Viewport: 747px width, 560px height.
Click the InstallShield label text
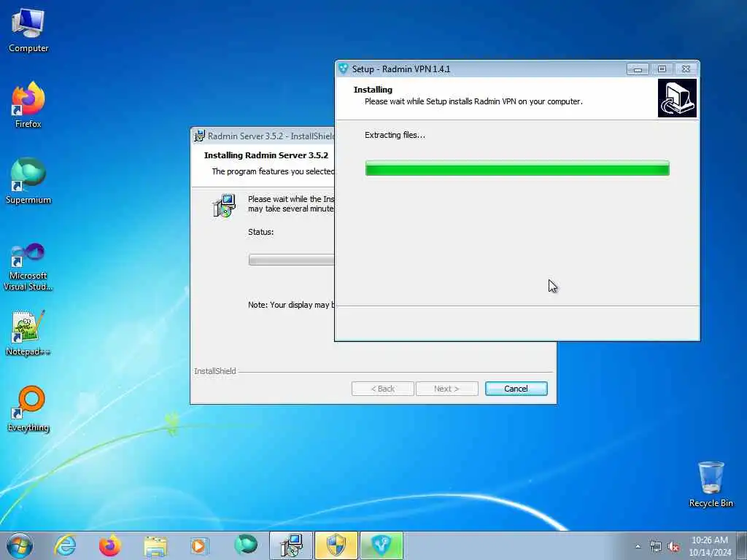click(x=215, y=371)
